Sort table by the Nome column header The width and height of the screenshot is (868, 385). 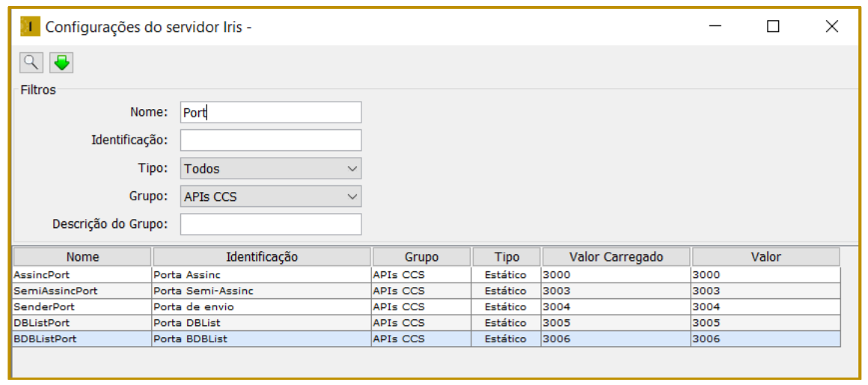point(82,257)
